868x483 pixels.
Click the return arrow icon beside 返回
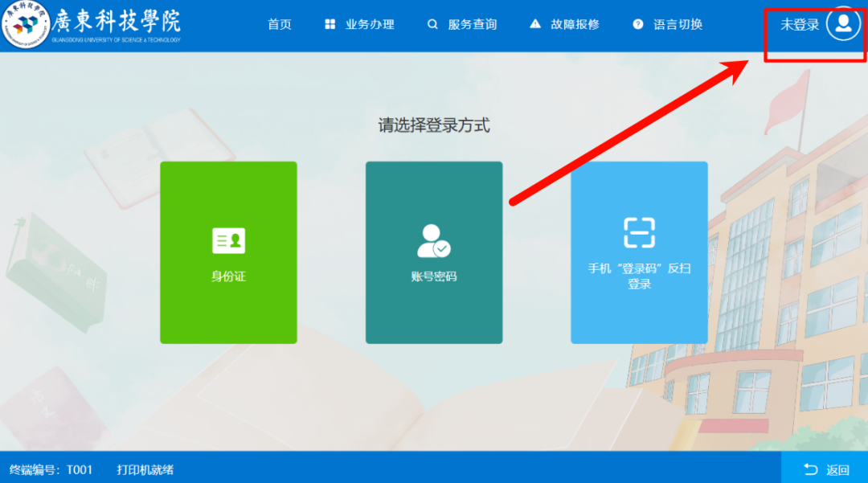[810, 470]
